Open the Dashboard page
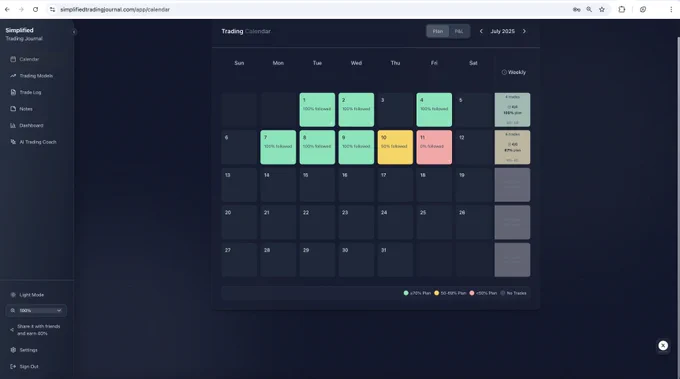 click(31, 125)
